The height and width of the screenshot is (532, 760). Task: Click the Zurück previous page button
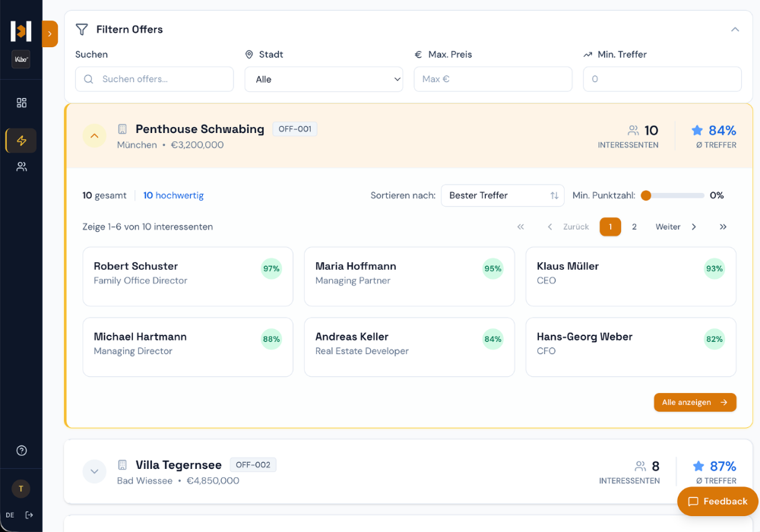[x=568, y=226]
